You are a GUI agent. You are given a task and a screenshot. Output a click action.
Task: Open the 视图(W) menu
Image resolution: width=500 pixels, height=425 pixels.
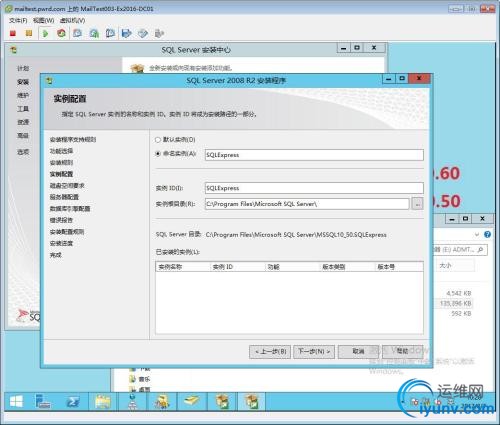pyautogui.click(x=43, y=20)
